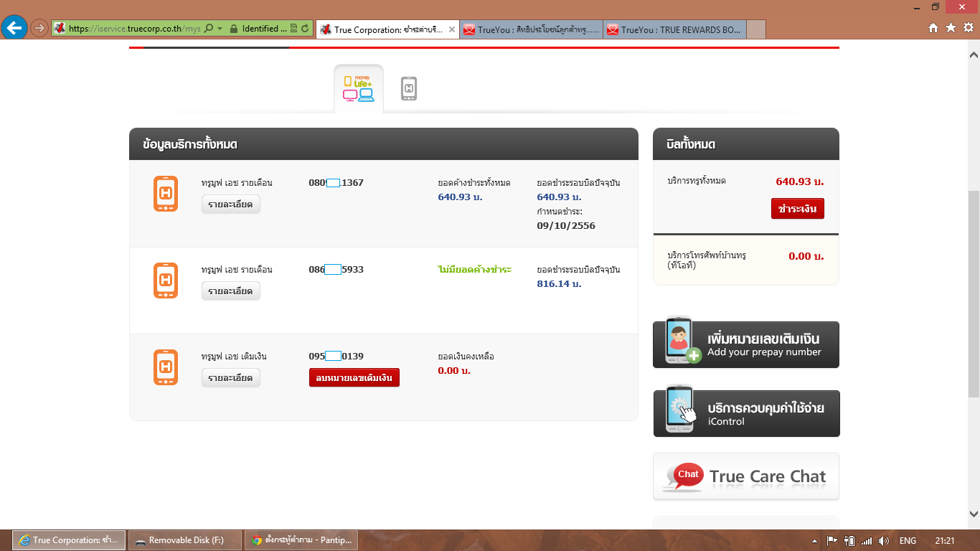980x551 pixels.
Task: Click the due date 09/10/2556
Action: [566, 225]
